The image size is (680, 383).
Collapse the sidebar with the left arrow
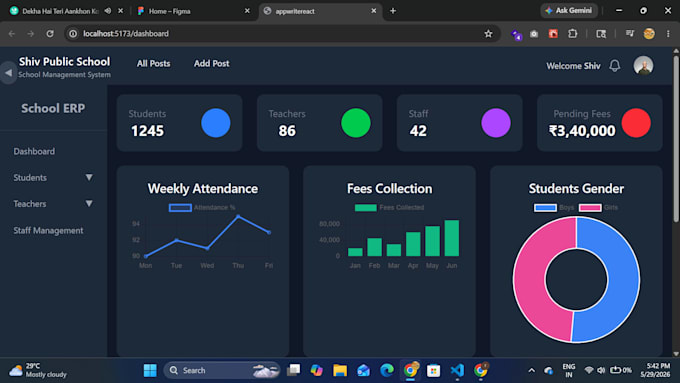pos(8,73)
